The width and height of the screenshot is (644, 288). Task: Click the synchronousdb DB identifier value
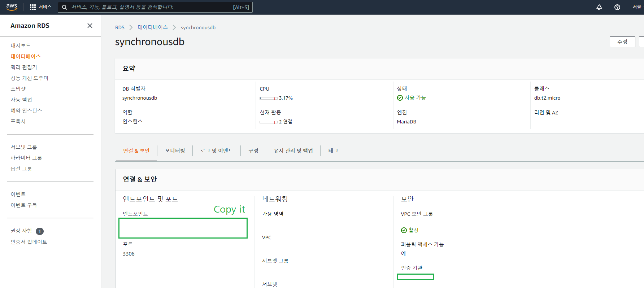coord(140,98)
